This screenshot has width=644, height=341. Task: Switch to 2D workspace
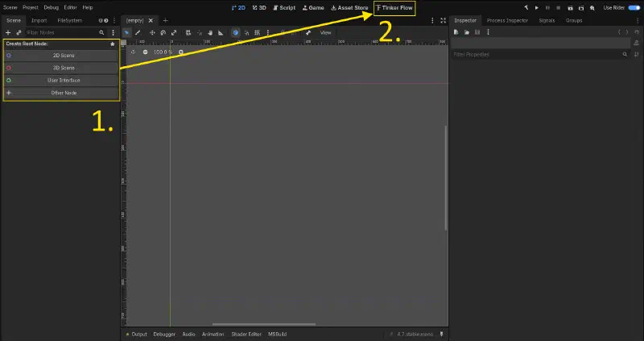coord(238,8)
